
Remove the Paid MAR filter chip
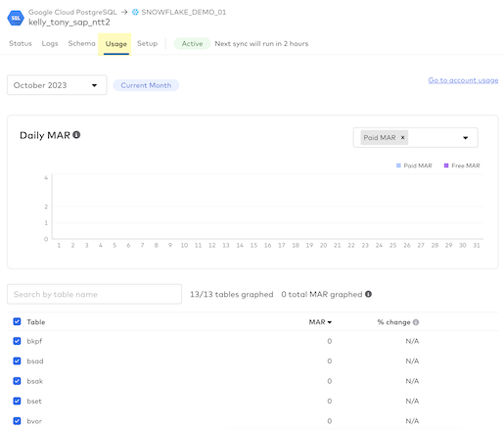click(x=402, y=137)
